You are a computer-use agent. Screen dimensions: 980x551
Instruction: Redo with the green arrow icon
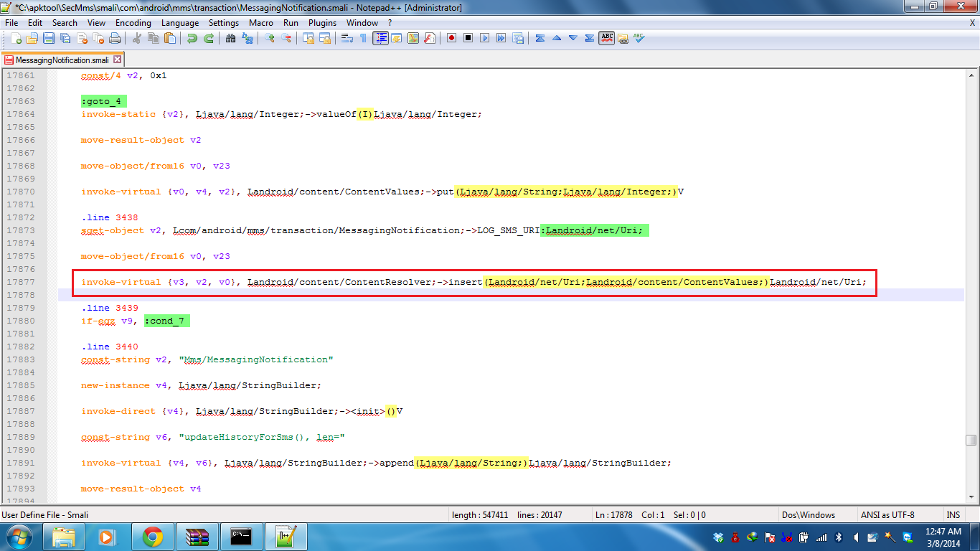pos(209,38)
